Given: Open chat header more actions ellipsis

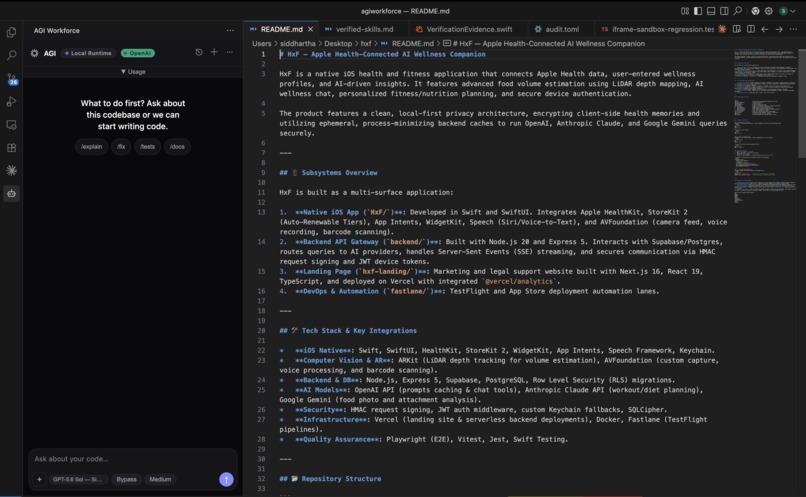Looking at the screenshot, I should (x=230, y=52).
